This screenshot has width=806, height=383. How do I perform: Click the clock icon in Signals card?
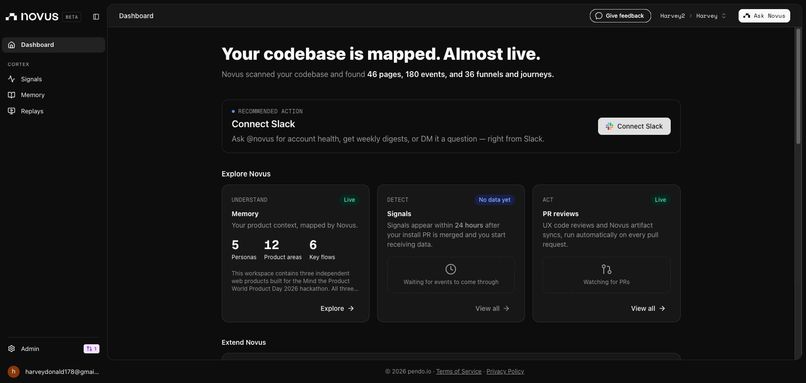point(451,269)
